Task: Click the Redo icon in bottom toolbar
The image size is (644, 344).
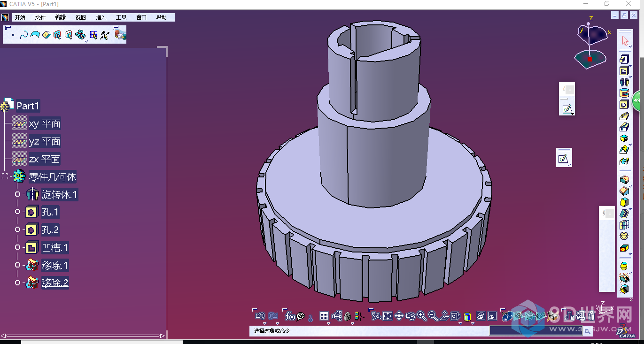Action: tap(273, 316)
